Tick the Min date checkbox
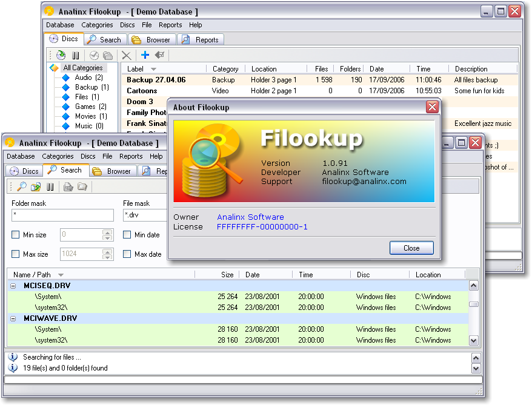The height and width of the screenshot is (405, 532). (127, 234)
